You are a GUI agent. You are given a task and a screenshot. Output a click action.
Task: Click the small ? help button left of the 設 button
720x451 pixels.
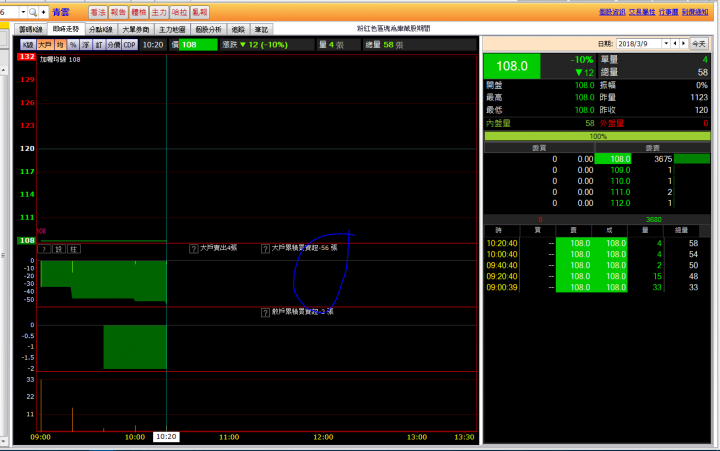coord(44,249)
